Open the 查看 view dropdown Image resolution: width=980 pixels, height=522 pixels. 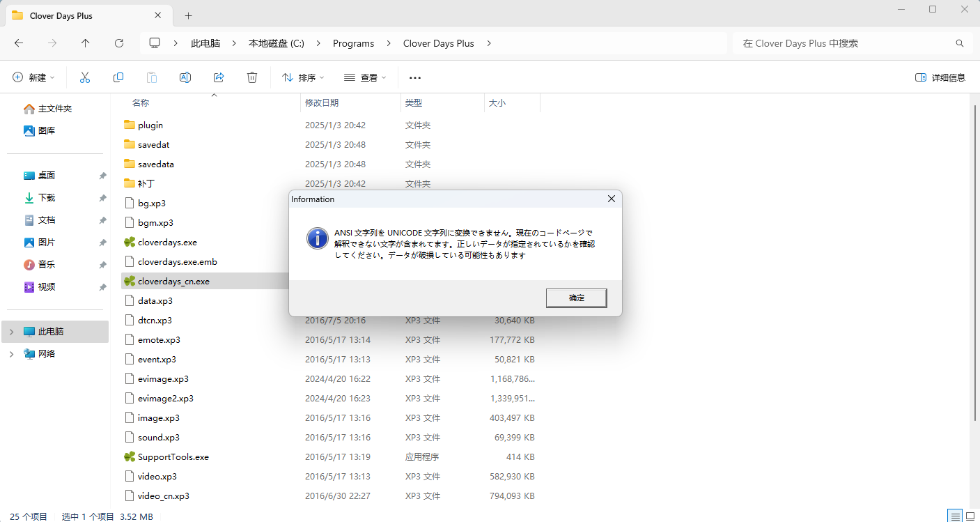365,77
